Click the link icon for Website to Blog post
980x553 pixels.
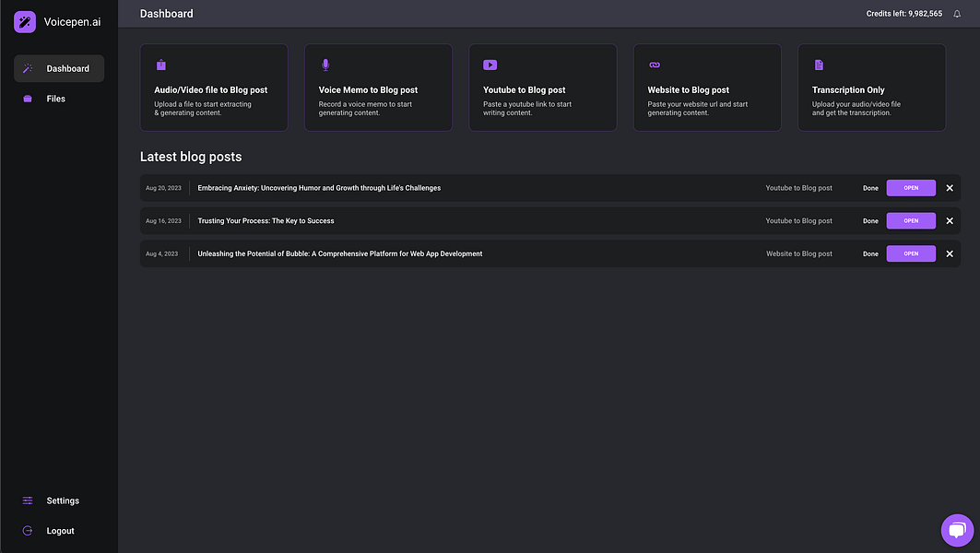click(655, 65)
